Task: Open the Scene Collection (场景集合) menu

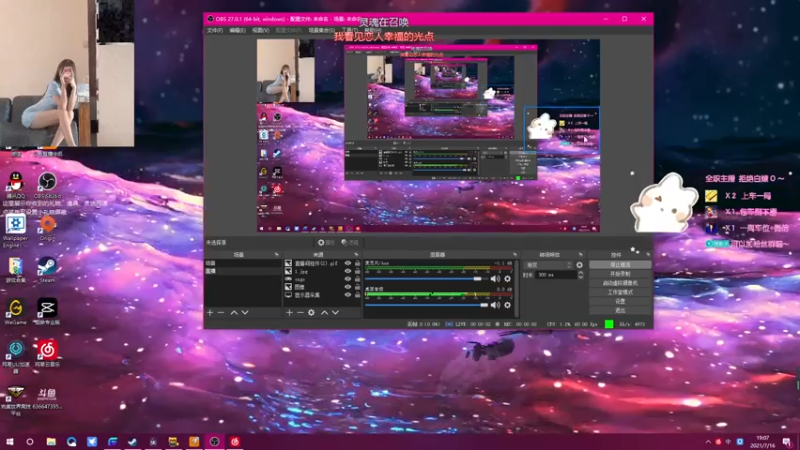Action: coord(321,31)
